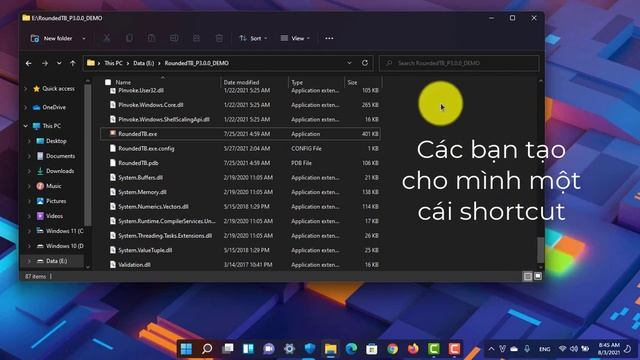Click the Rename icon in Explorer toolbar
640x360 pixels.
tap(174, 38)
